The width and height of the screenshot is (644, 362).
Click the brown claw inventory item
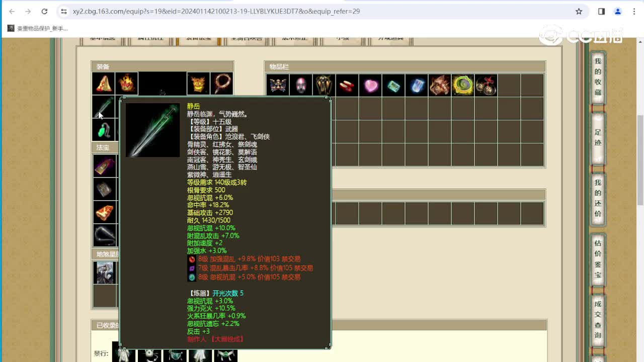click(440, 85)
